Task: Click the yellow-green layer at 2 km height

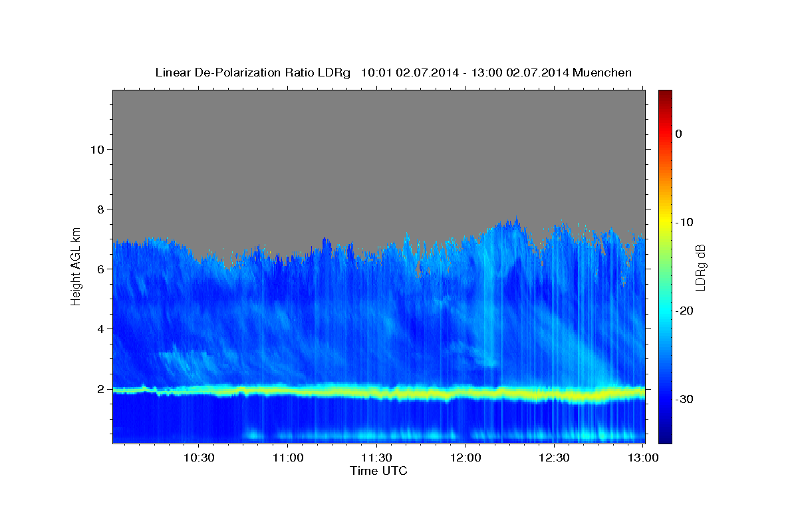Action: (379, 392)
